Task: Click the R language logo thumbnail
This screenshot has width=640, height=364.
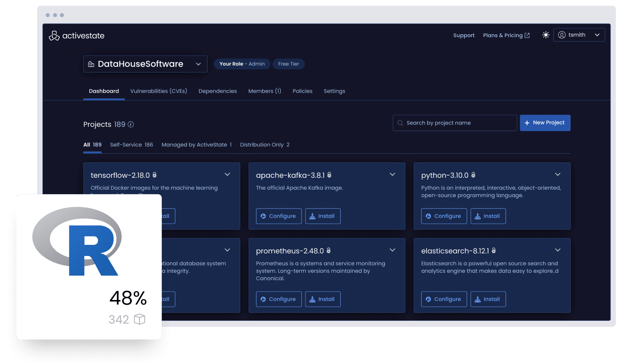Action: point(77,241)
